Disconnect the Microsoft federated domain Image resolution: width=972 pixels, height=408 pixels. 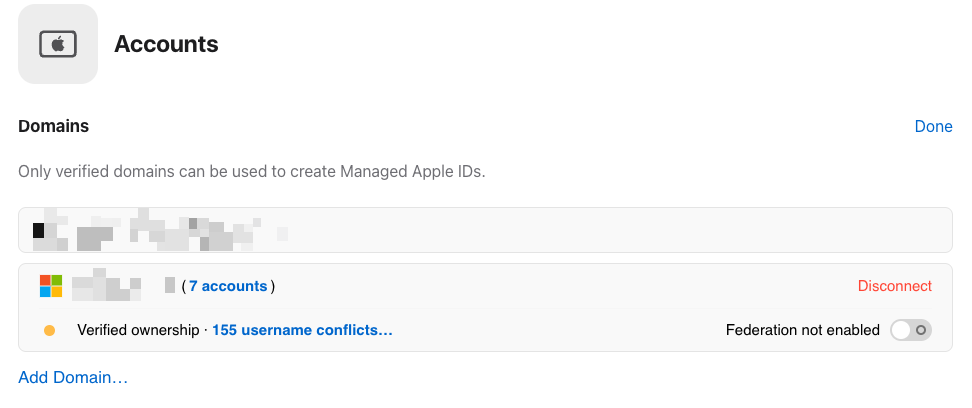(x=895, y=286)
